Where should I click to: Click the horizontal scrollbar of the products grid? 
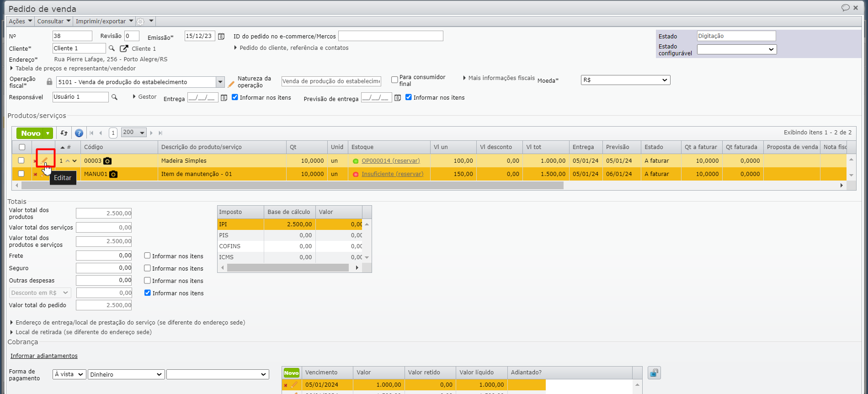293,186
